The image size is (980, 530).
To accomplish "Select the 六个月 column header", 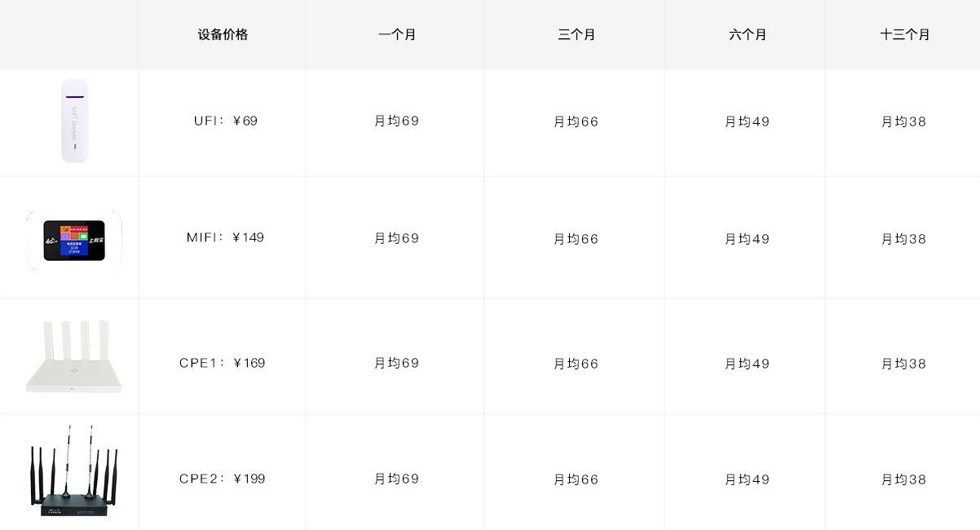I will click(x=748, y=35).
